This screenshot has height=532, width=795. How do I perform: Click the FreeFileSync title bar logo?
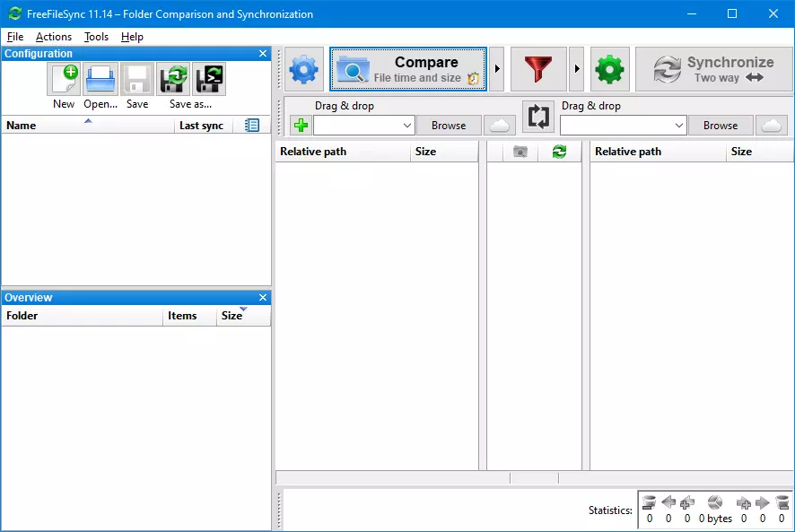click(x=14, y=13)
